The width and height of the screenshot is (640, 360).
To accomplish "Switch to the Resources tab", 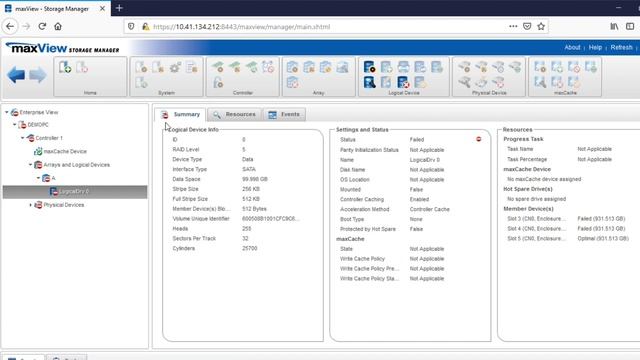I will pyautogui.click(x=234, y=115).
